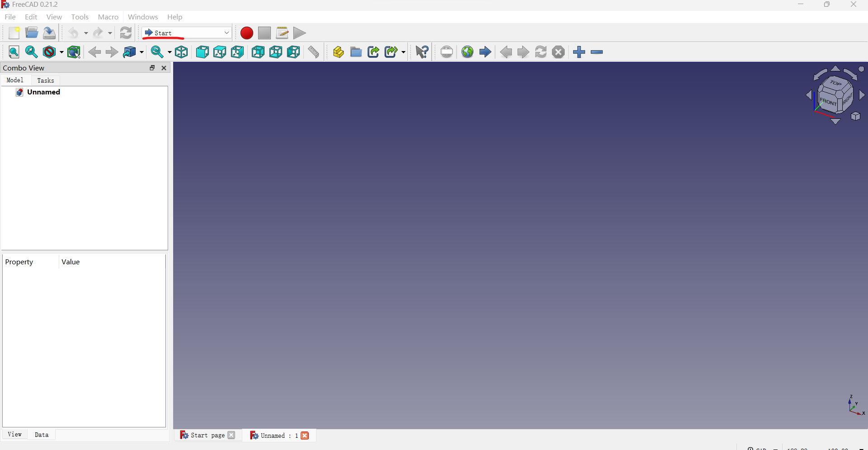Click the Open file folder icon
Image resolution: width=868 pixels, height=450 pixels.
tap(32, 33)
